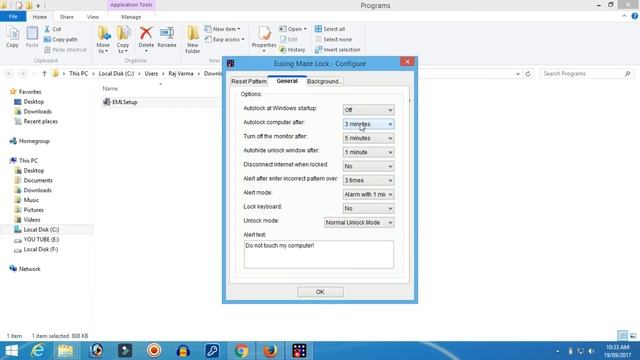Click Raj Verma in address path
Viewport: 640px width, 360px height.
tap(181, 73)
